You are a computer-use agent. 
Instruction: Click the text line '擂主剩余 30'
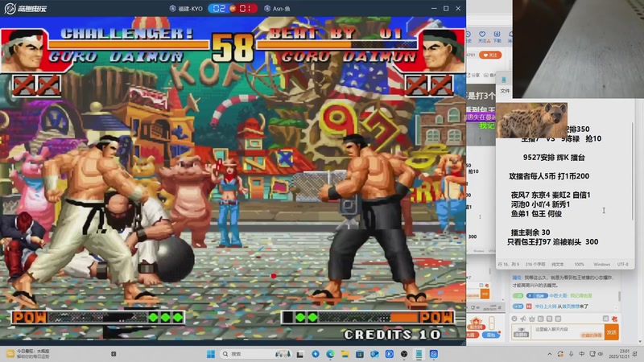[x=530, y=232]
